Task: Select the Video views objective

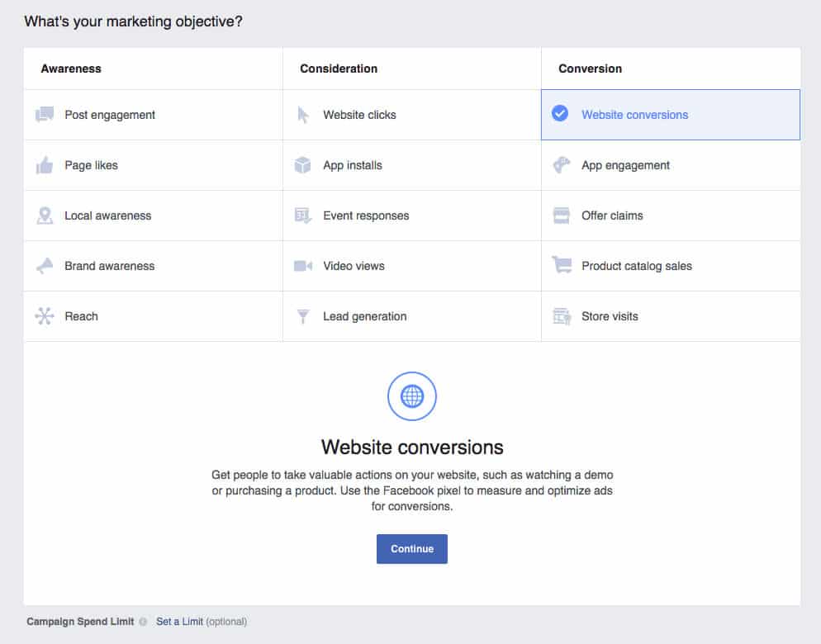Action: 412,266
